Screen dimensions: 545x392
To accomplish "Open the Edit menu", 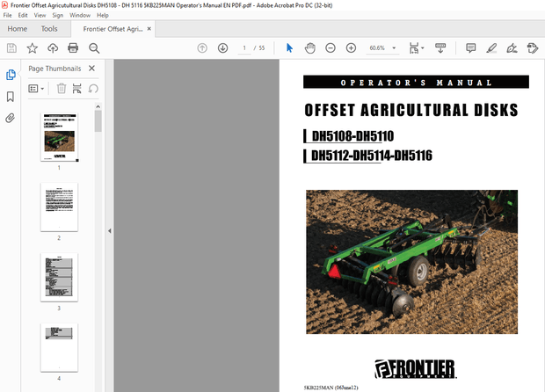I will (x=23, y=15).
